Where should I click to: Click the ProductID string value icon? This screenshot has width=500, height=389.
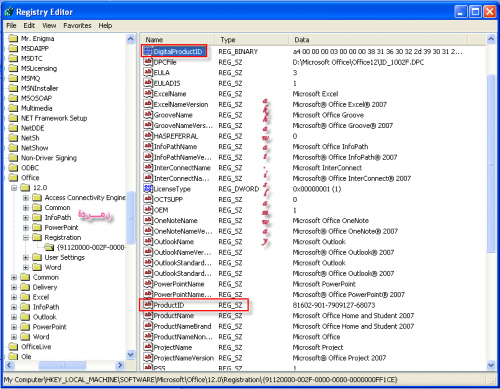pyautogui.click(x=148, y=305)
